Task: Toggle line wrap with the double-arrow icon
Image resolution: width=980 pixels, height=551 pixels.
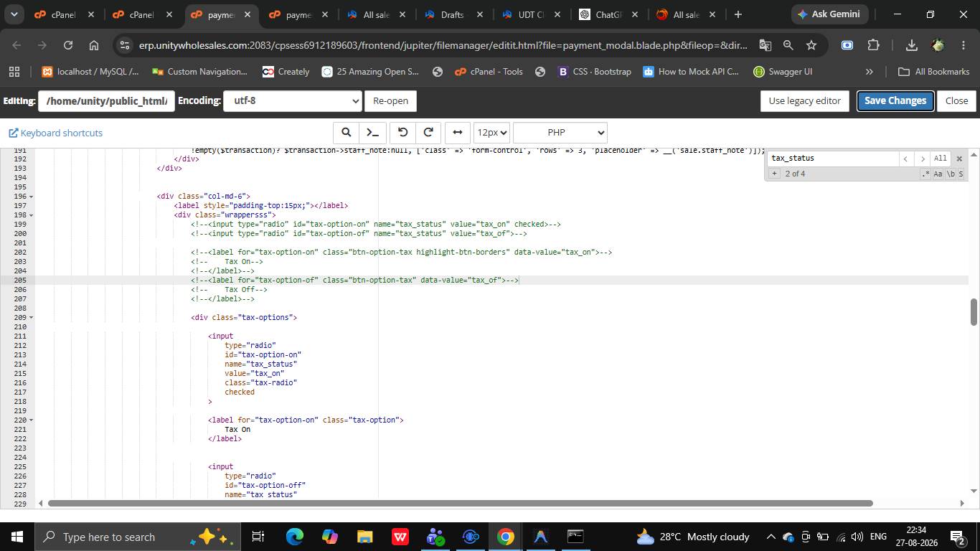Action: pos(458,133)
